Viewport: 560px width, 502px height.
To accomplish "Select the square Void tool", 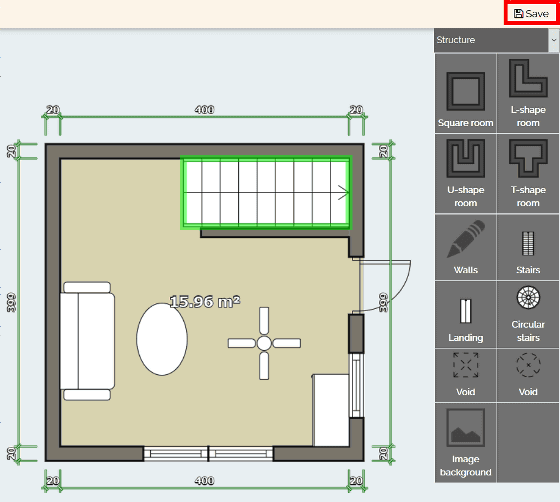I will pyautogui.click(x=465, y=375).
